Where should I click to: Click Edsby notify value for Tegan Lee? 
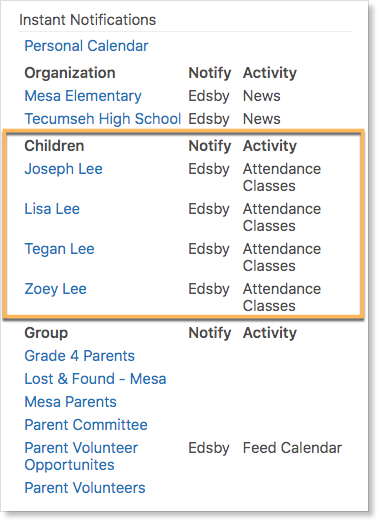[x=209, y=249]
